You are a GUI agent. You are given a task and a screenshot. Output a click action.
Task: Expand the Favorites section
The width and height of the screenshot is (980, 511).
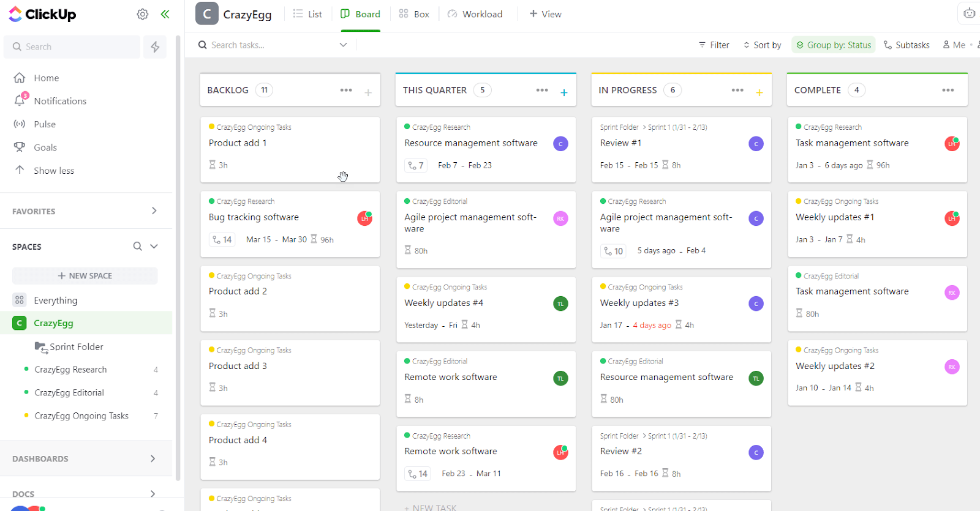coord(154,211)
